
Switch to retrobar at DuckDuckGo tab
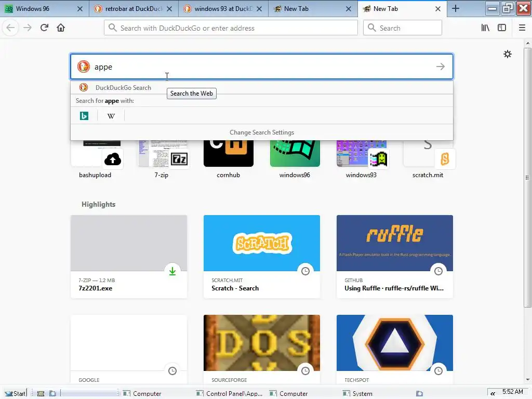point(134,9)
